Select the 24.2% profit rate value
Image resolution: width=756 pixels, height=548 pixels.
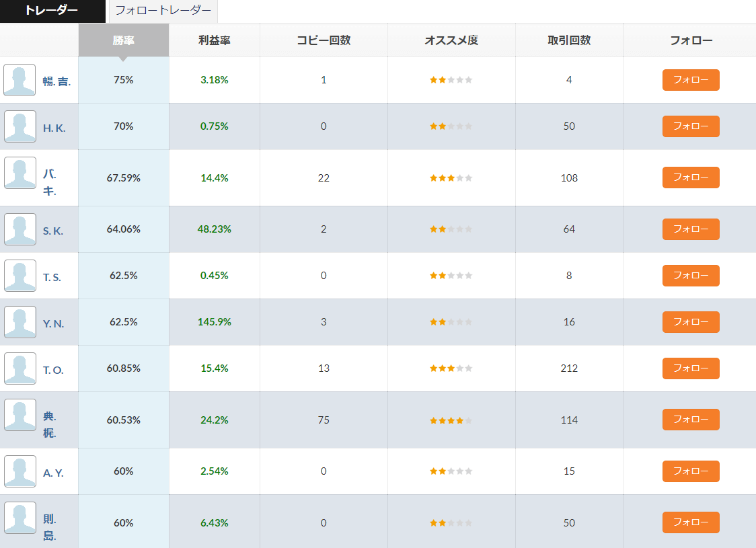(x=215, y=420)
